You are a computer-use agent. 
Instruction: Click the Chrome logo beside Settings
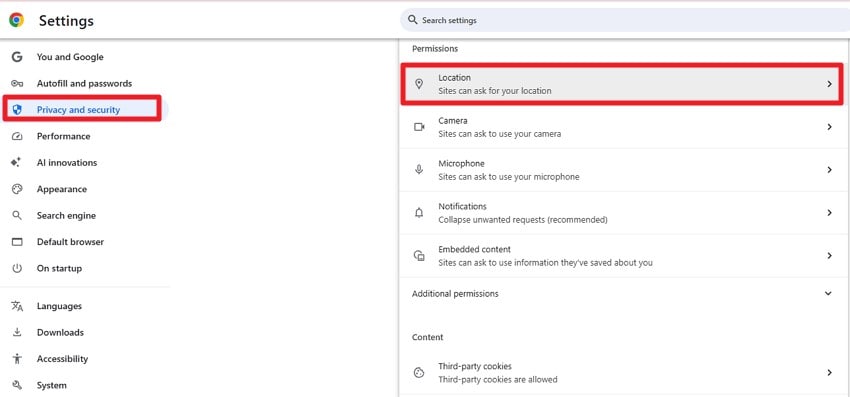[x=16, y=21]
